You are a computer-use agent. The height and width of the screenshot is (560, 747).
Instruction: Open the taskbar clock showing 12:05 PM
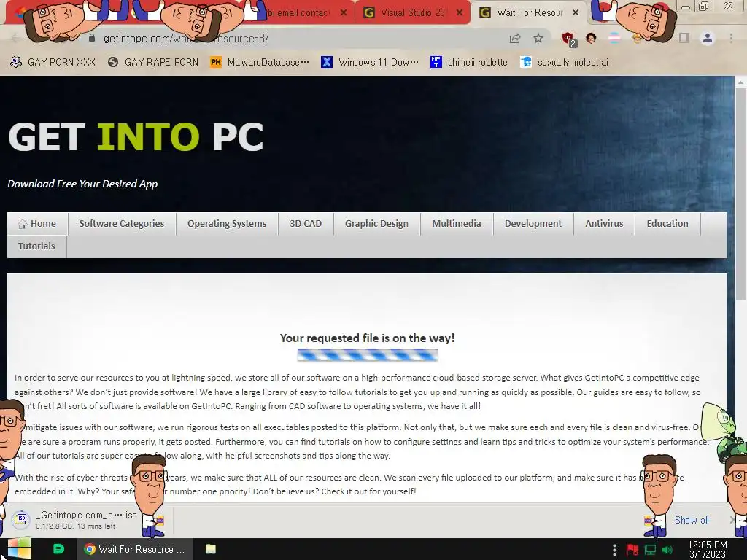pos(708,549)
